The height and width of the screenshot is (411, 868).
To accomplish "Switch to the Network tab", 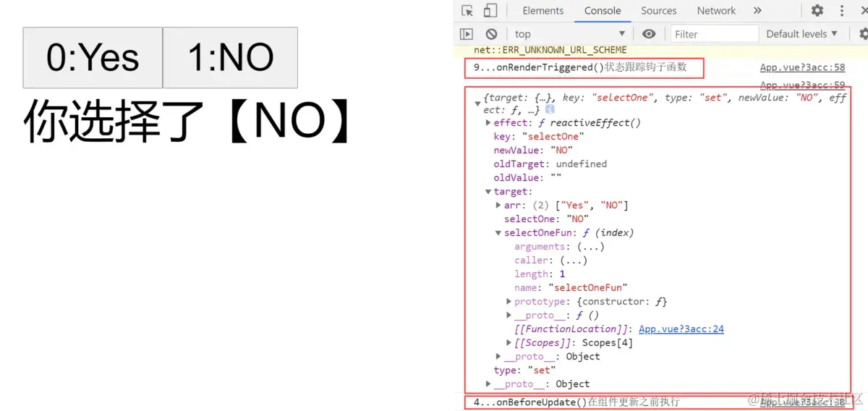I will [716, 11].
